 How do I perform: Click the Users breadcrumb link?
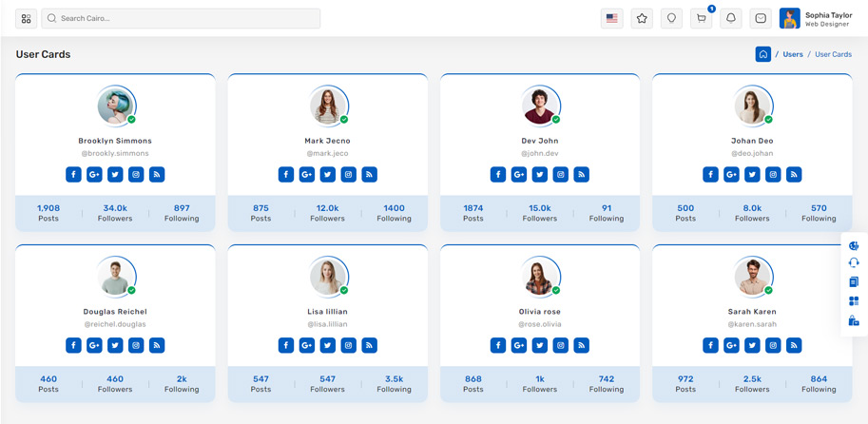(792, 54)
